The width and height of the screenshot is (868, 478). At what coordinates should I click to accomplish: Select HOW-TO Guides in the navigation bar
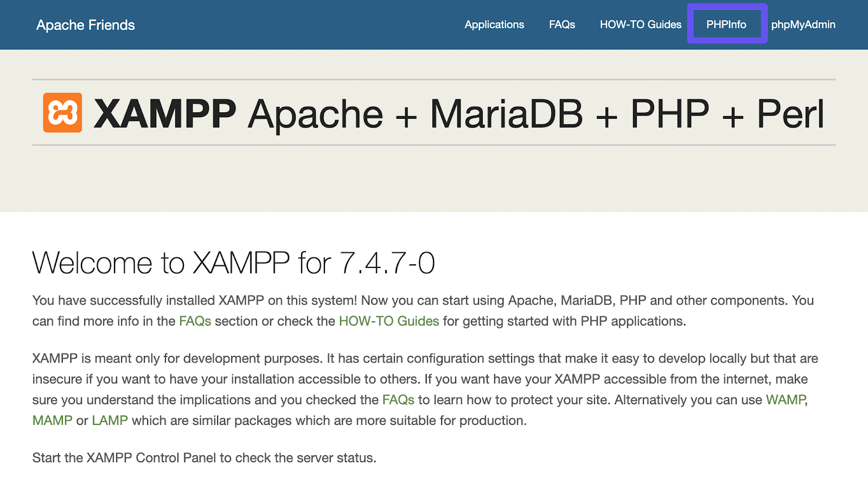[640, 24]
